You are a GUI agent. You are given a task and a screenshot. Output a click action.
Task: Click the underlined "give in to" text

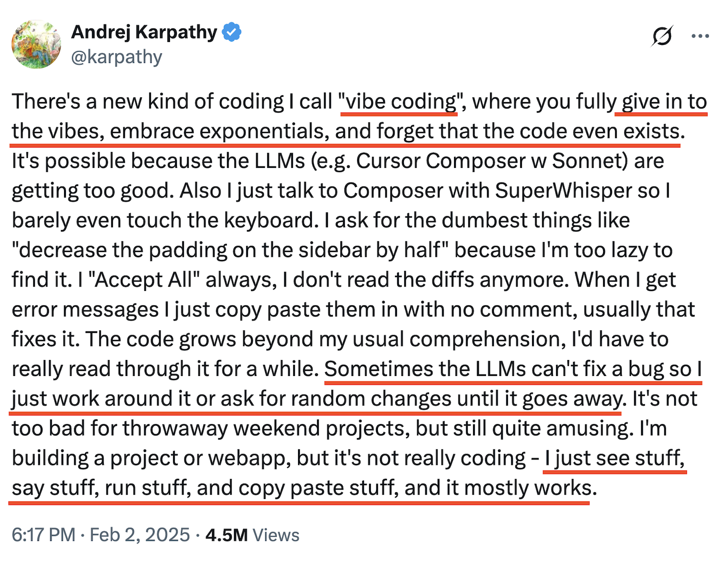click(x=664, y=101)
